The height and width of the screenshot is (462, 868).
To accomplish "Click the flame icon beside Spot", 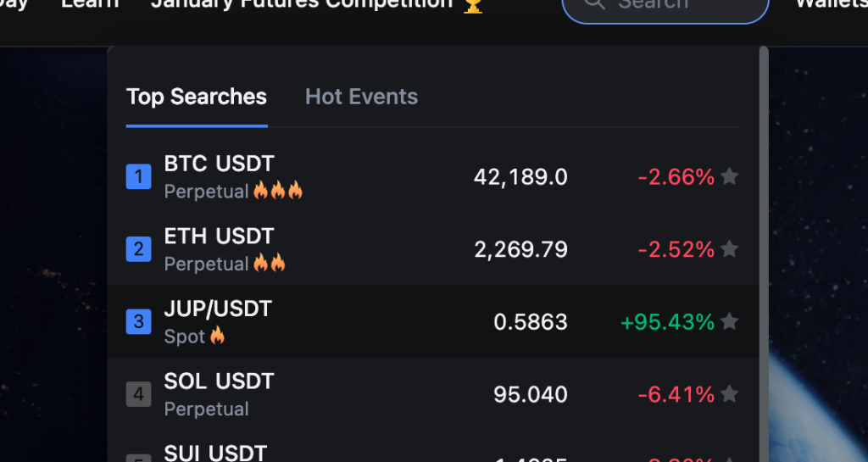I will (218, 336).
